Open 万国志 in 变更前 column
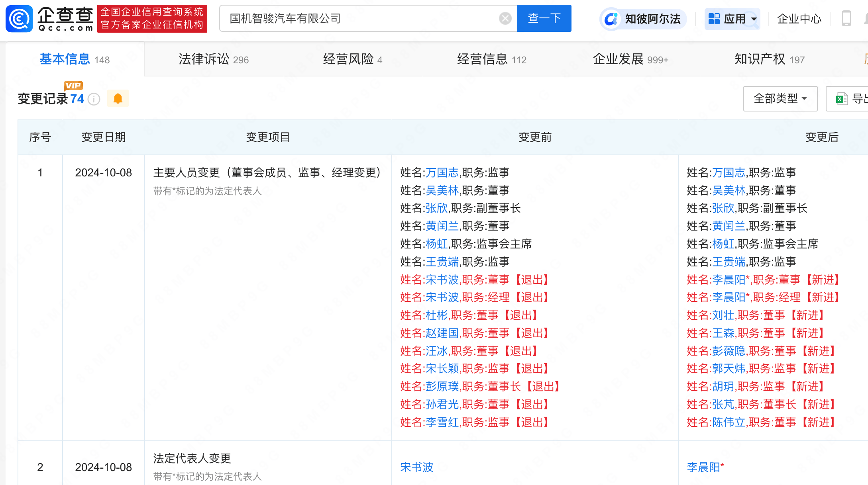This screenshot has height=485, width=868. point(442,172)
